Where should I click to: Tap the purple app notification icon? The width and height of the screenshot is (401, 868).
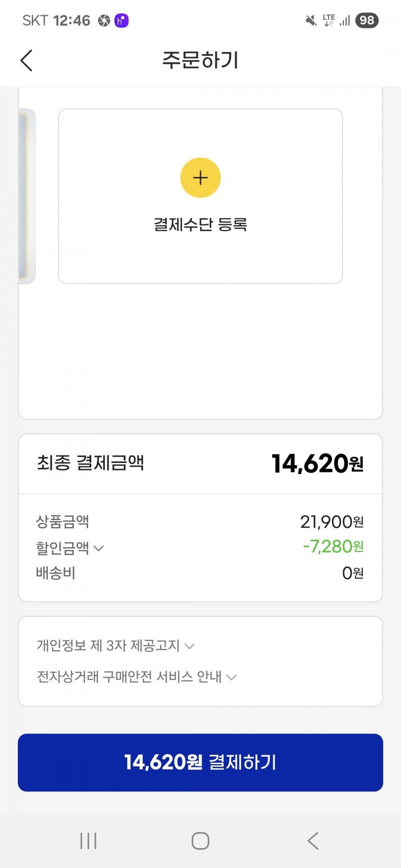coord(122,20)
